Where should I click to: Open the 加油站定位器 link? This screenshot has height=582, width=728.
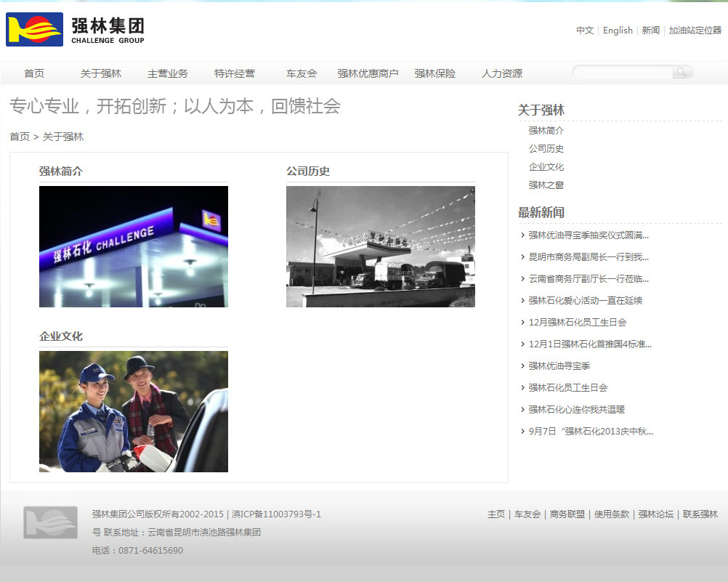click(695, 31)
